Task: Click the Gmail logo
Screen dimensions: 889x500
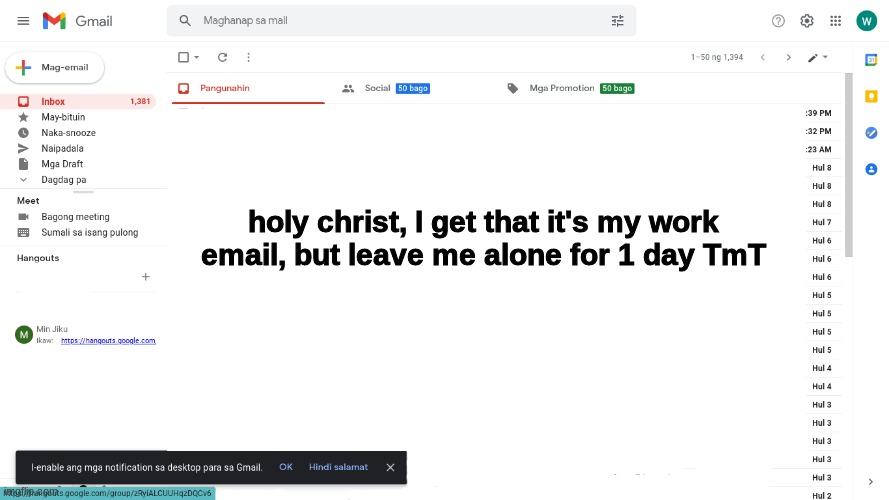Action: tap(78, 21)
